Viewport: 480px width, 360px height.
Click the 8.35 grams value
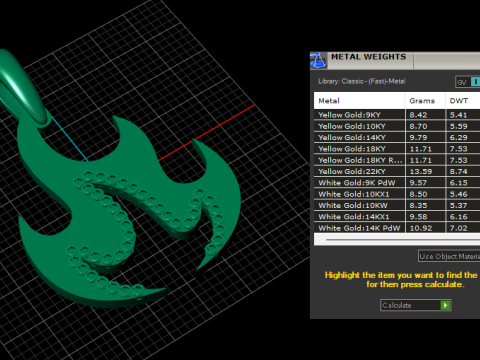click(x=418, y=206)
